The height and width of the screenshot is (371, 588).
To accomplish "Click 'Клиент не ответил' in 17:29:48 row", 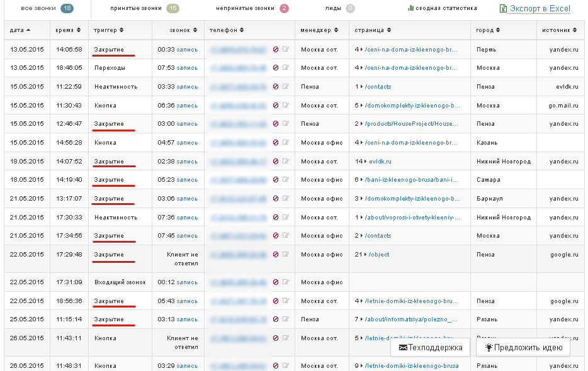I will click(x=182, y=259).
